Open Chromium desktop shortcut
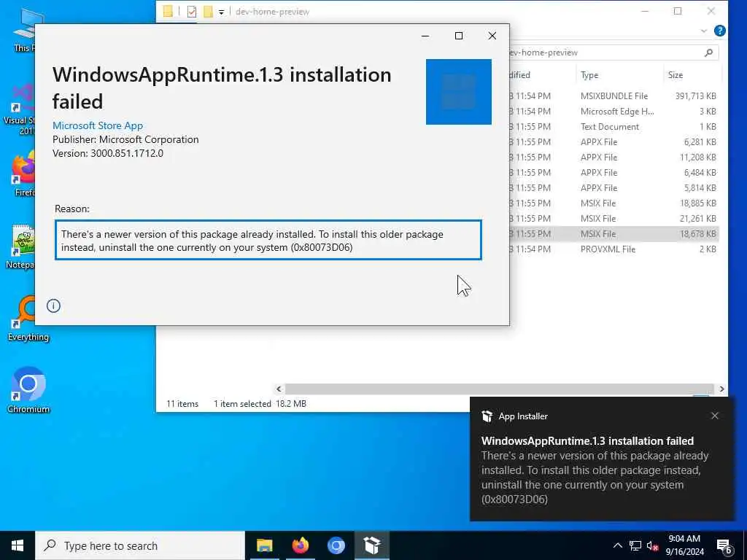The image size is (747, 560). click(28, 390)
